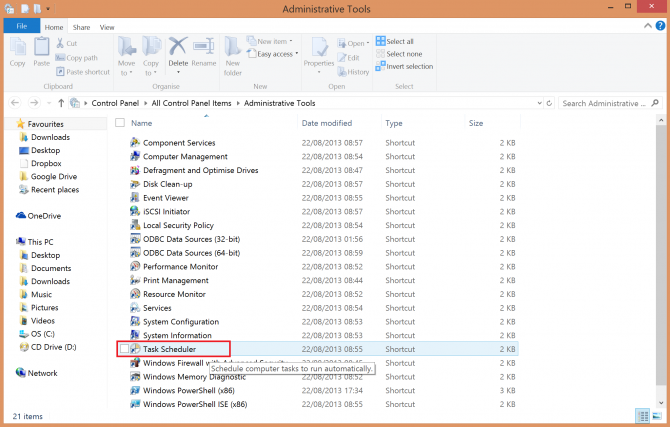
Task: Open the Delete dropdown arrow
Action: 178,72
